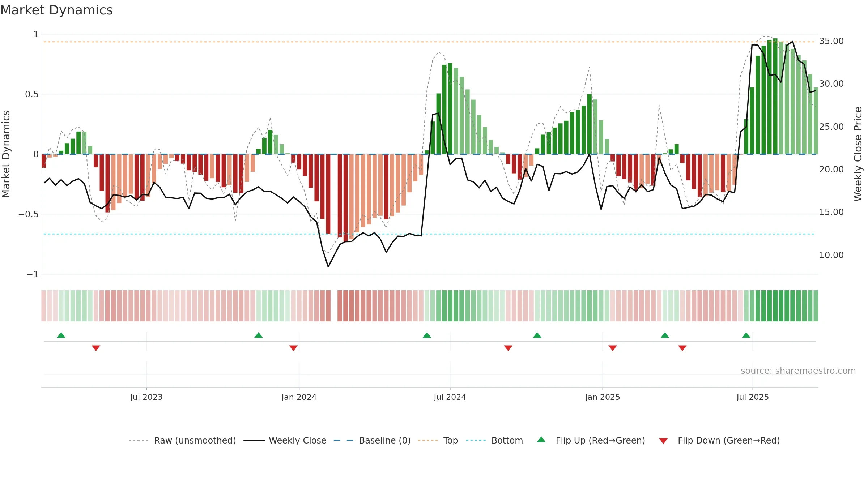Image resolution: width=868 pixels, height=488 pixels.
Task: Click the vertical Market Dynamics axis title
Action: click(6, 154)
